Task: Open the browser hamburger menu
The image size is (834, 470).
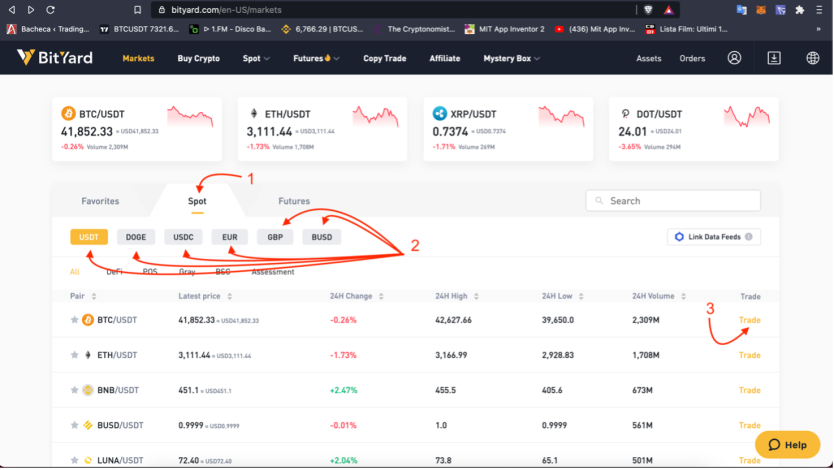Action: tap(819, 10)
